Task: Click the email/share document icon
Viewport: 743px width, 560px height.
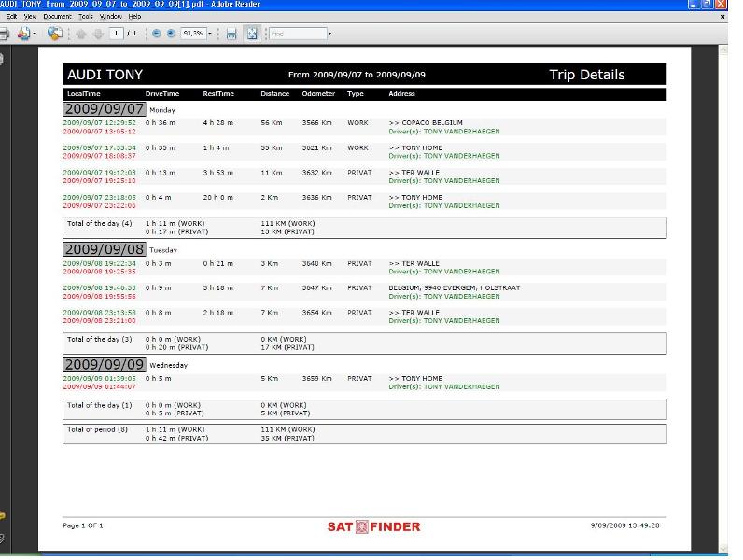Action: (x=25, y=34)
